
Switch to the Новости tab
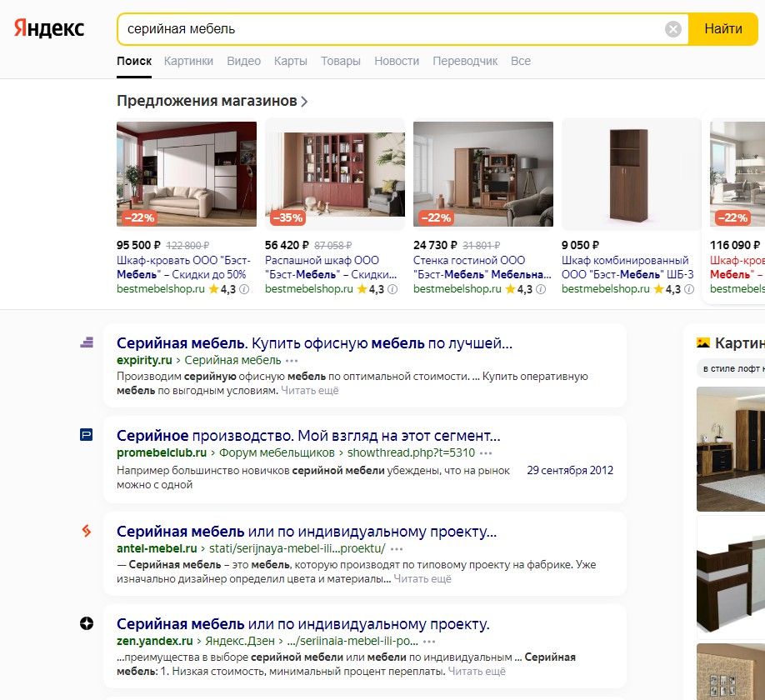point(397,61)
